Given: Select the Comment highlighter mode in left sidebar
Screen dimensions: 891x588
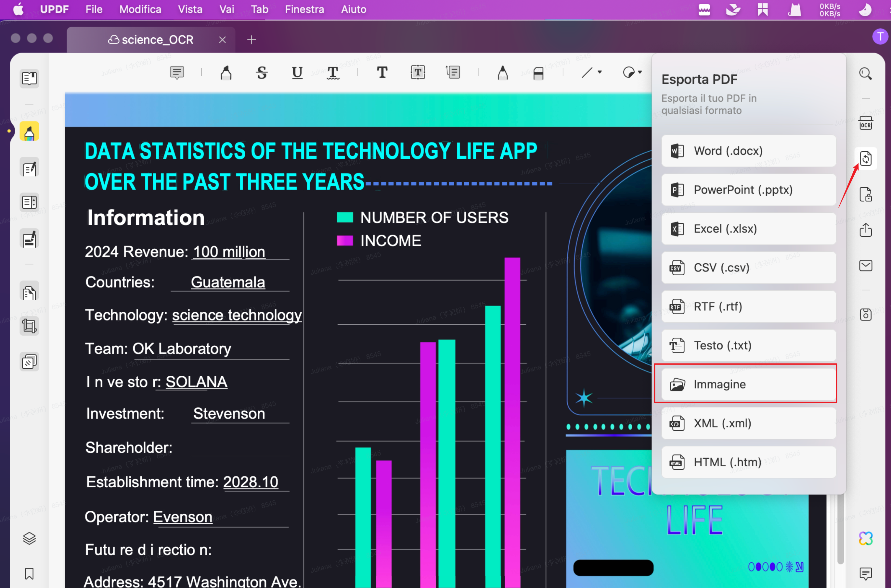Looking at the screenshot, I should 29,131.
